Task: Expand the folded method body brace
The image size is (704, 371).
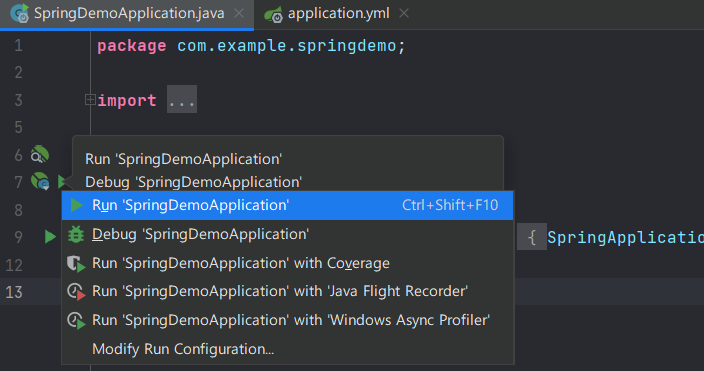Action: [532, 237]
